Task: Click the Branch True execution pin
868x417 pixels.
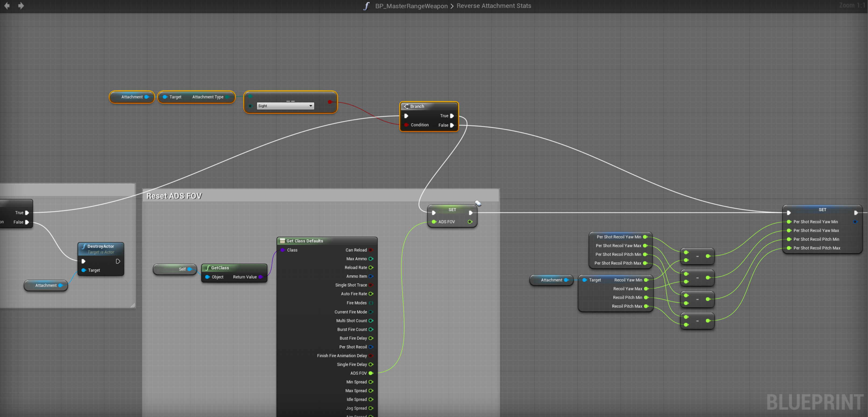Action: tap(452, 116)
